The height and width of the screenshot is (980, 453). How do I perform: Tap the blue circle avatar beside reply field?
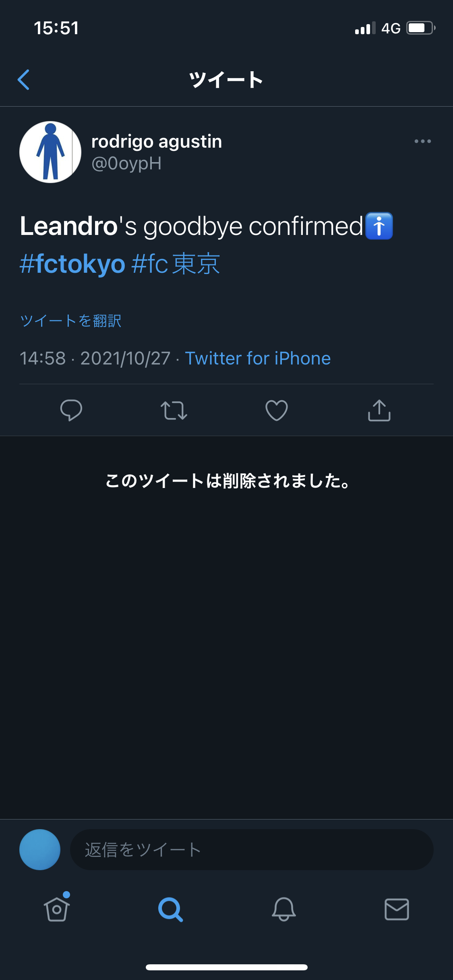40,850
